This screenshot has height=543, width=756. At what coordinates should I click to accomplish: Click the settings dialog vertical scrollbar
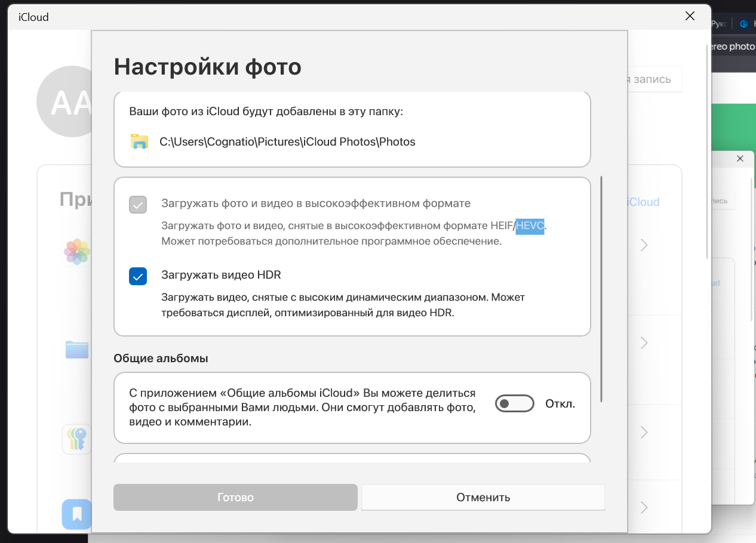click(601, 288)
